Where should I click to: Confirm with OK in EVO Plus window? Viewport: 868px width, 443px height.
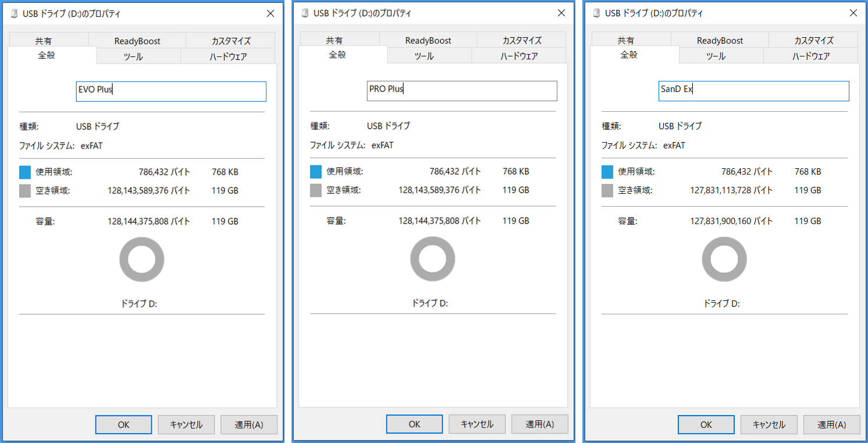123,425
